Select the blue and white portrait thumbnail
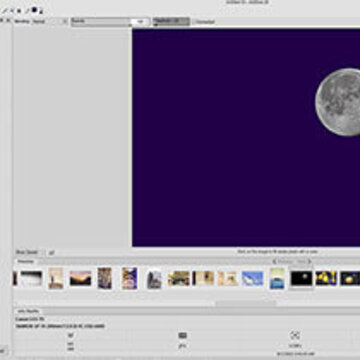This screenshot has height=360, width=360. pyautogui.click(x=277, y=278)
